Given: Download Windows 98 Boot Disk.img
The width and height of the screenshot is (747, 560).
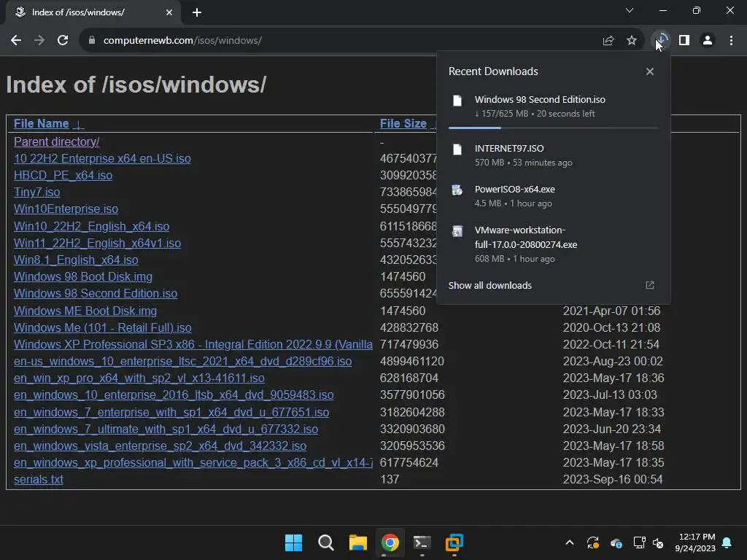Looking at the screenshot, I should tap(83, 276).
